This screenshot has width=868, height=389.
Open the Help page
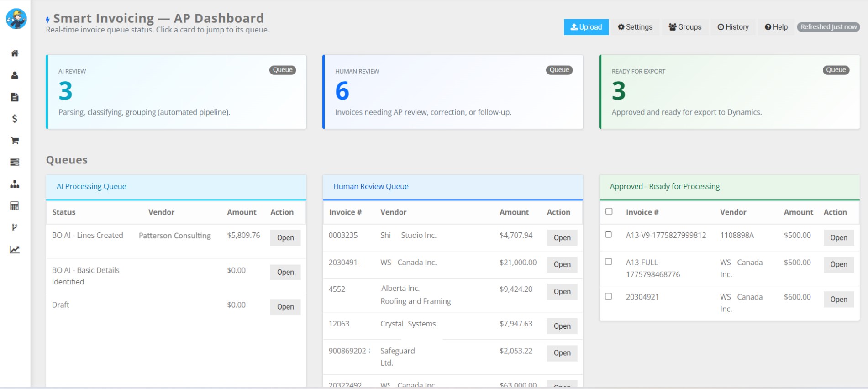click(776, 27)
